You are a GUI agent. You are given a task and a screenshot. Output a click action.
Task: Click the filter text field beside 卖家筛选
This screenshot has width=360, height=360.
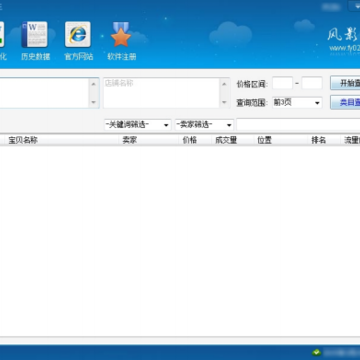click(298, 125)
